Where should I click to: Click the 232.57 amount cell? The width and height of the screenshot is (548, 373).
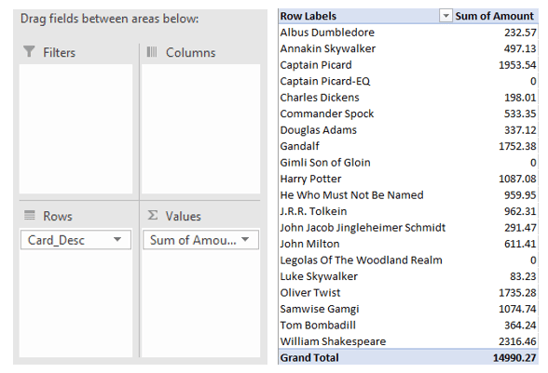tap(520, 32)
